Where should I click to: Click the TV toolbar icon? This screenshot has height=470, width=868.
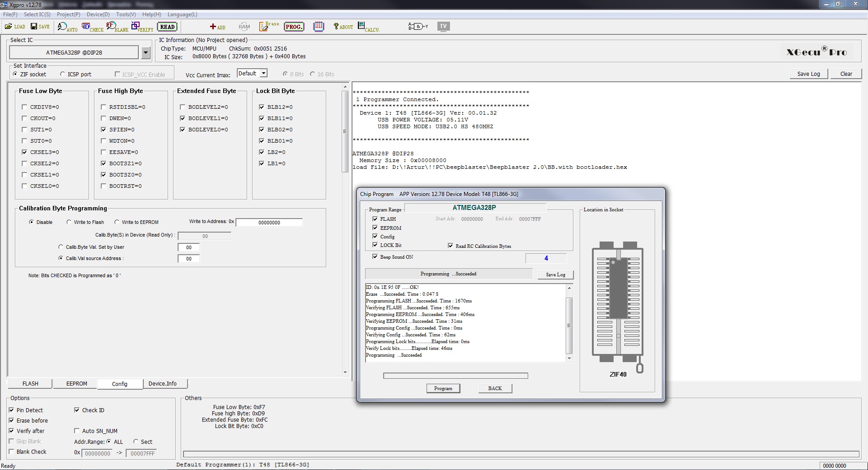[x=443, y=26]
